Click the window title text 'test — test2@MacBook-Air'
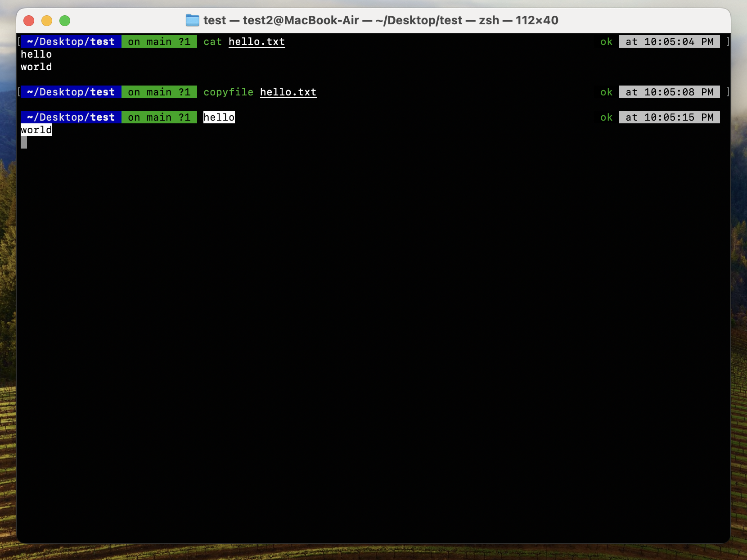Viewport: 747px width, 560px height. click(281, 20)
